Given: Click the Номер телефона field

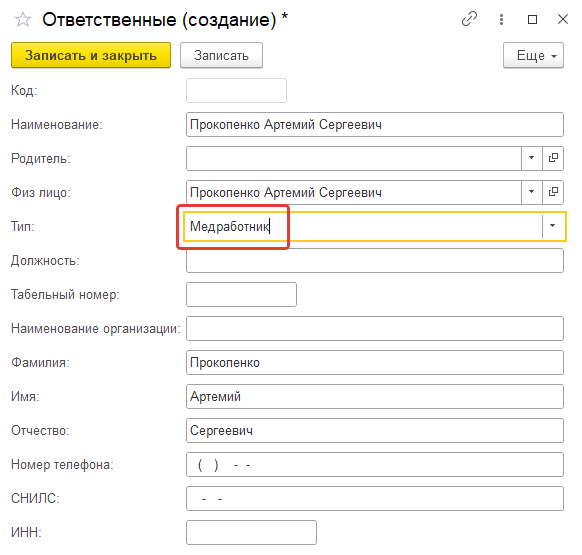Looking at the screenshot, I should [x=375, y=464].
